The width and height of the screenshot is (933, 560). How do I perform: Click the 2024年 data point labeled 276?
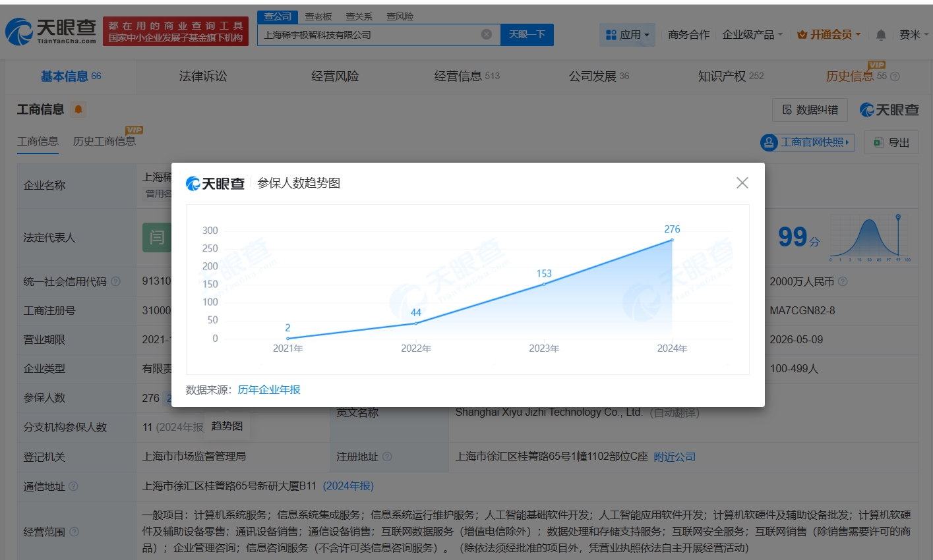coord(672,240)
